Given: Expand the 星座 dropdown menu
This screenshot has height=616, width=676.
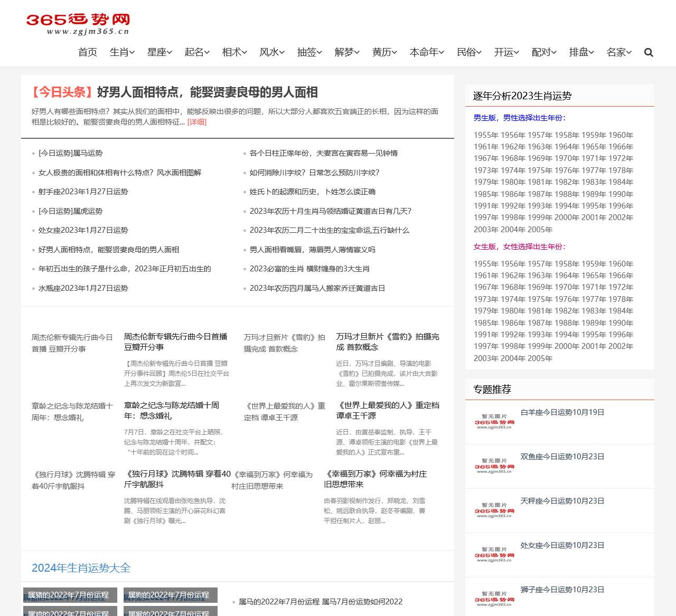Looking at the screenshot, I should pyautogui.click(x=159, y=52).
